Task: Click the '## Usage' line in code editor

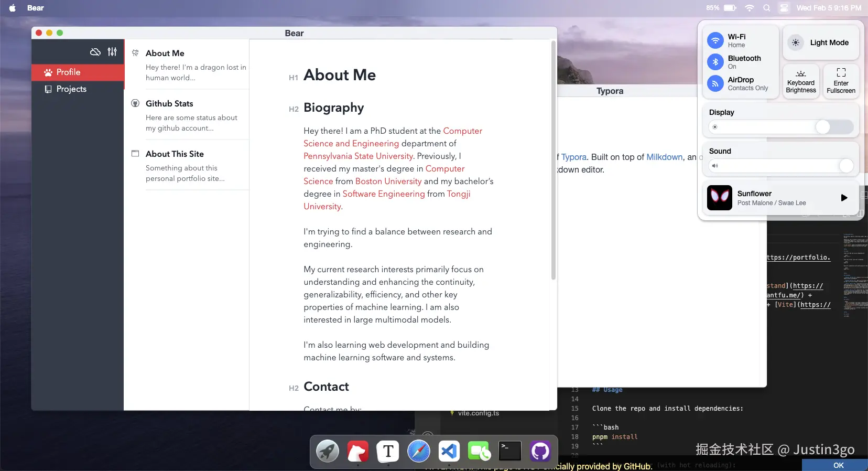Action: 607,390
